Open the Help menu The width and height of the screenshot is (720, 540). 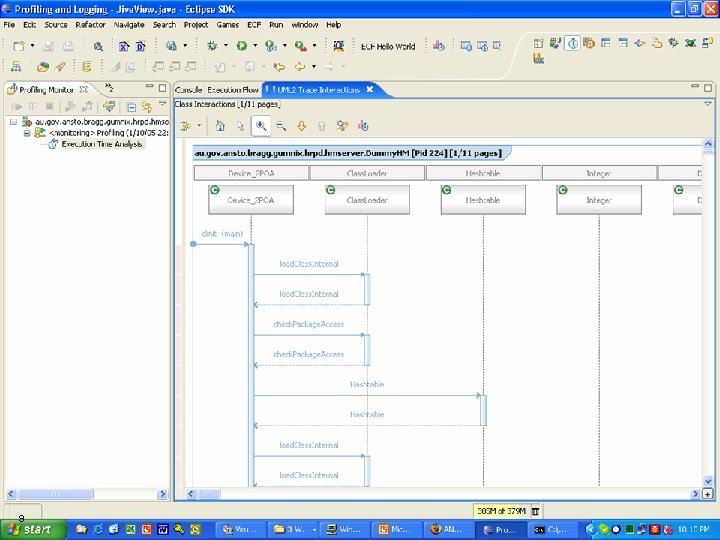pos(333,25)
